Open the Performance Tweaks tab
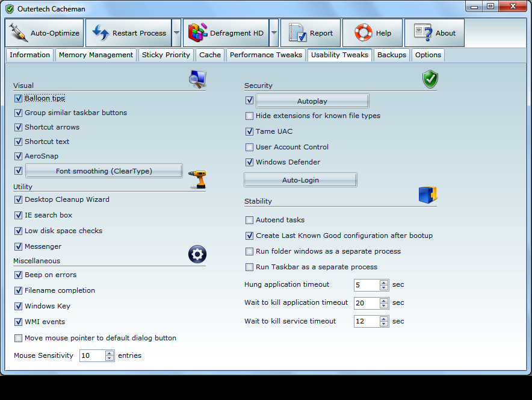 tap(265, 55)
